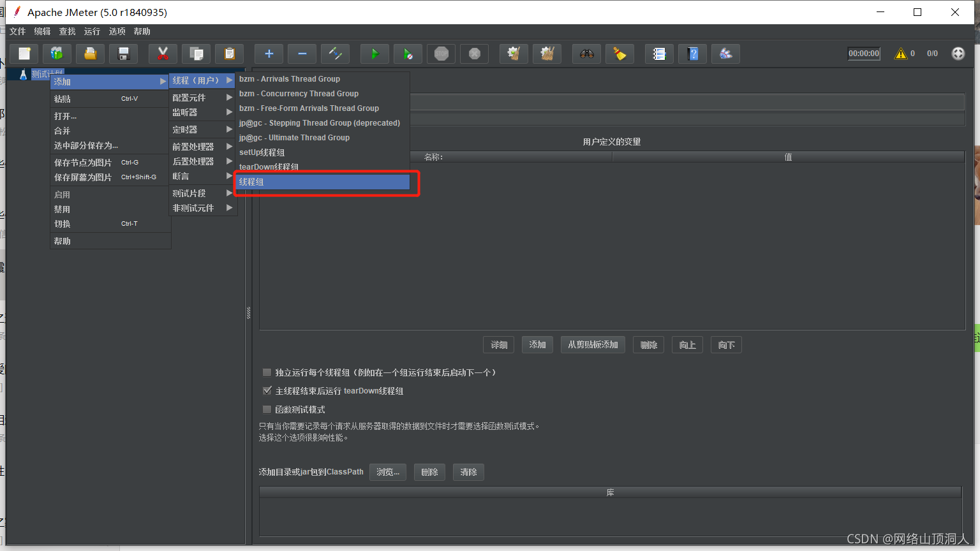The image size is (980, 551).
Task: Click the Collapse all minus icon
Action: click(x=302, y=54)
